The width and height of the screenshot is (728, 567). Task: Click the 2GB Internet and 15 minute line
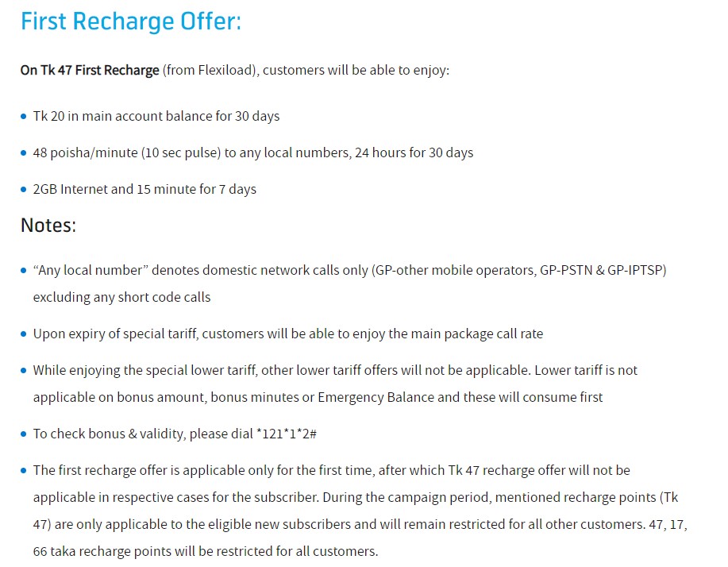pos(144,190)
